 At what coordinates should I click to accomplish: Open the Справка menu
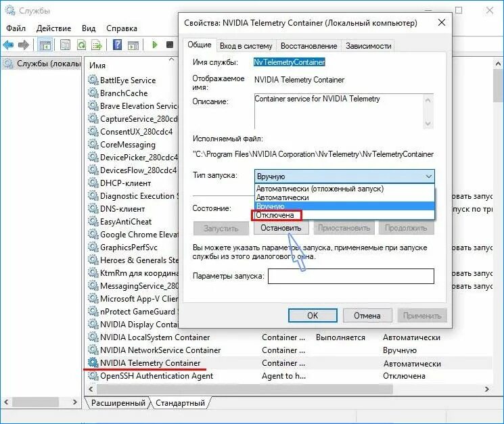coord(122,28)
